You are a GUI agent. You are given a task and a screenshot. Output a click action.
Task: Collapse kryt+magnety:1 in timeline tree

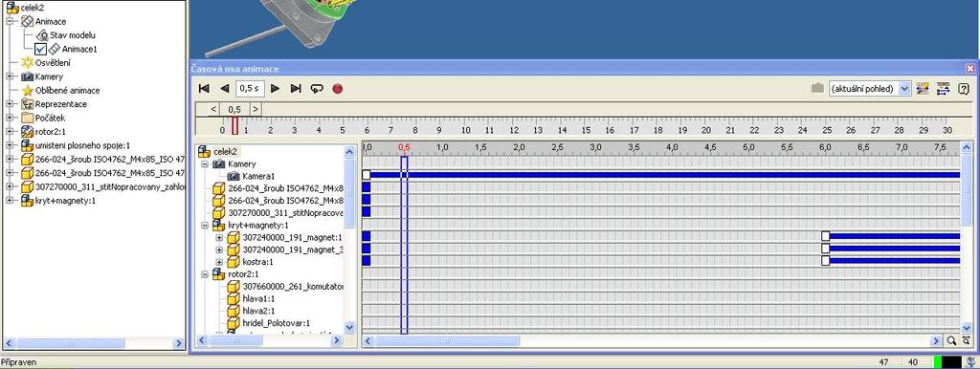[205, 225]
